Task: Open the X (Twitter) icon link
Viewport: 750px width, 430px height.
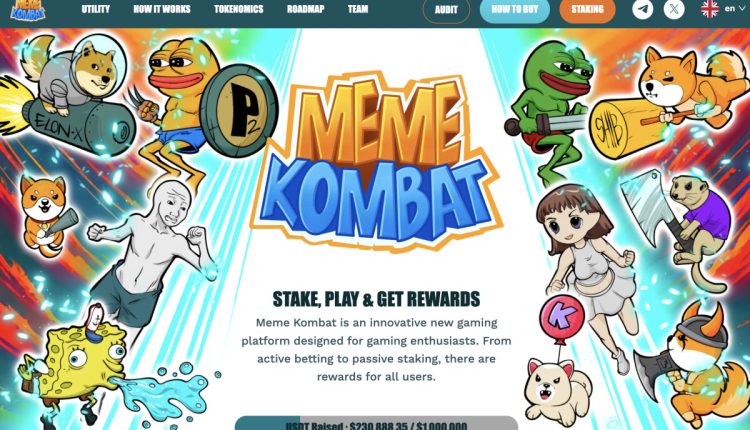Action: (674, 9)
